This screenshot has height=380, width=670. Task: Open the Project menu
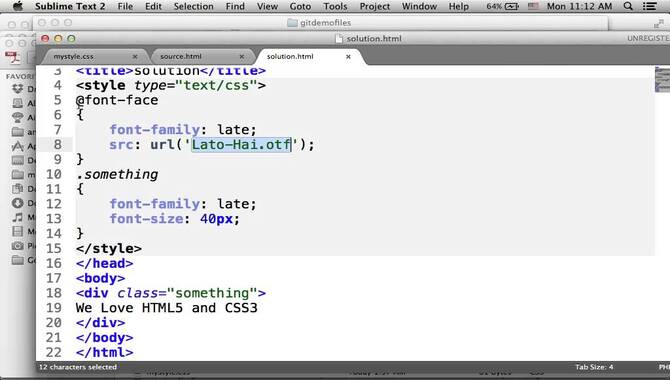click(375, 6)
